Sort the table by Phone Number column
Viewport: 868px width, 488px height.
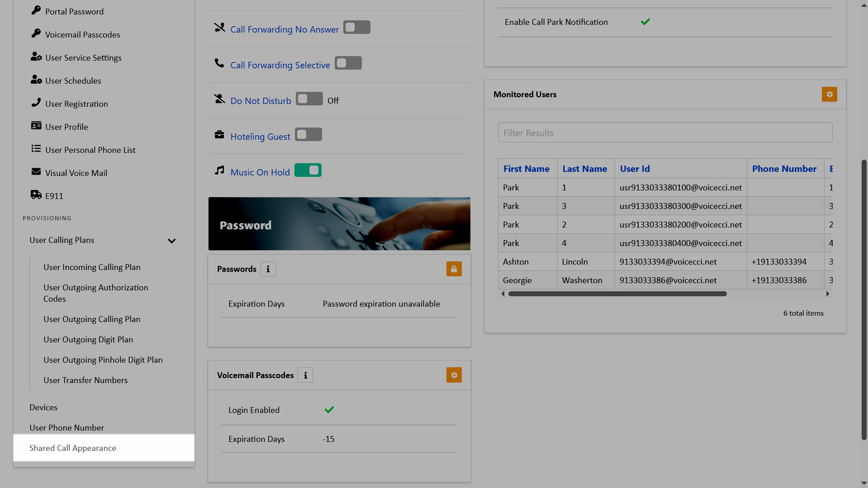point(784,169)
